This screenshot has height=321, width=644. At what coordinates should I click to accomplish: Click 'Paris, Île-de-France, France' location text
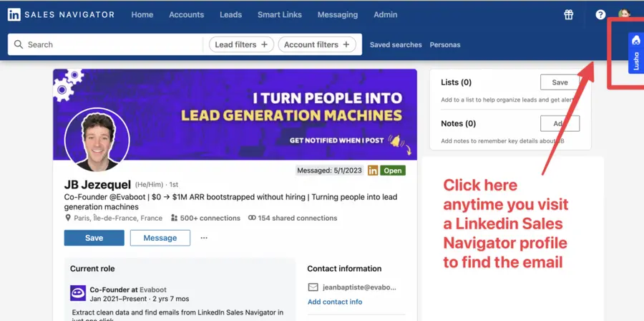click(118, 218)
